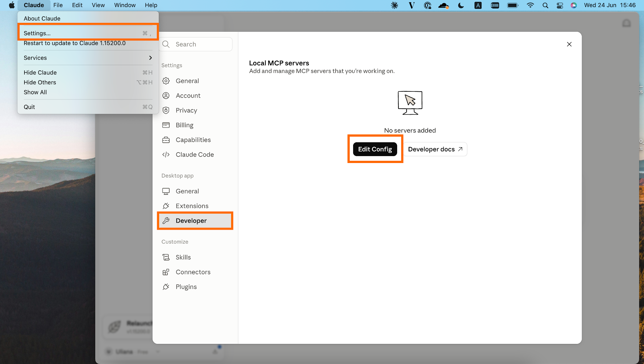Choose Quit from Claude menu
644x364 pixels.
[x=88, y=107]
